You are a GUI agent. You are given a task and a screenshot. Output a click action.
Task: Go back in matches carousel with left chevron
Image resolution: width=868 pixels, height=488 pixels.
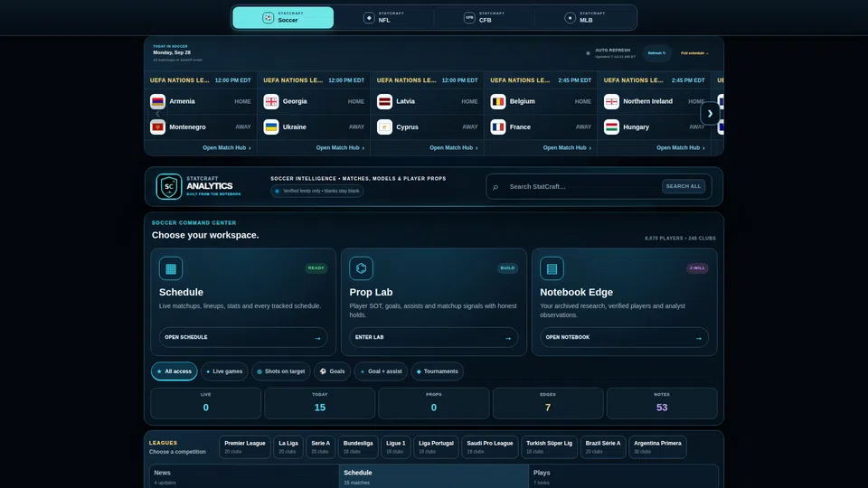[x=157, y=114]
